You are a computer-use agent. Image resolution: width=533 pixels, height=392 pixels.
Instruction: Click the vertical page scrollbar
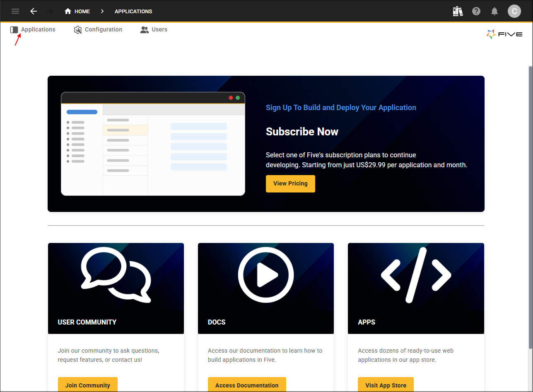coord(530,207)
